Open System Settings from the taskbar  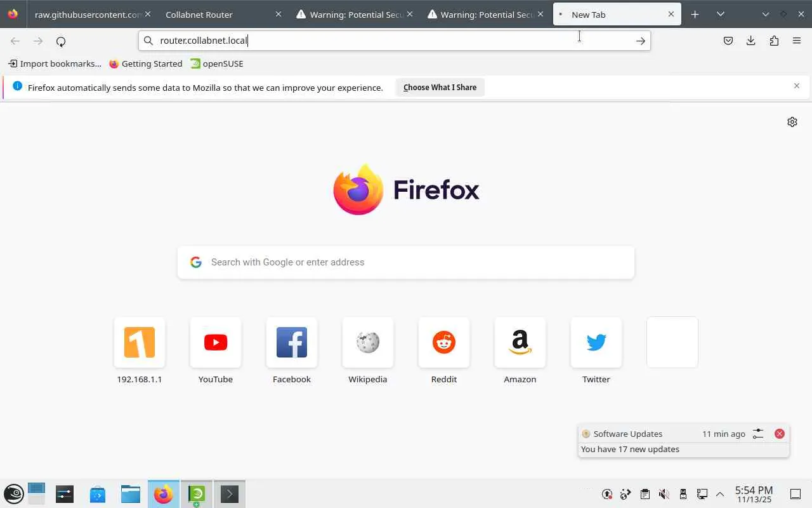point(65,494)
